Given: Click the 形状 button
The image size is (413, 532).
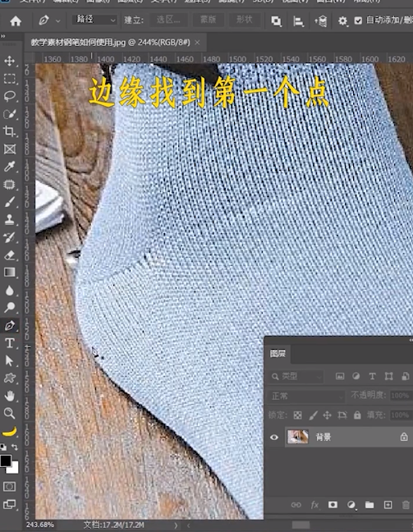Looking at the screenshot, I should pyautogui.click(x=245, y=20).
